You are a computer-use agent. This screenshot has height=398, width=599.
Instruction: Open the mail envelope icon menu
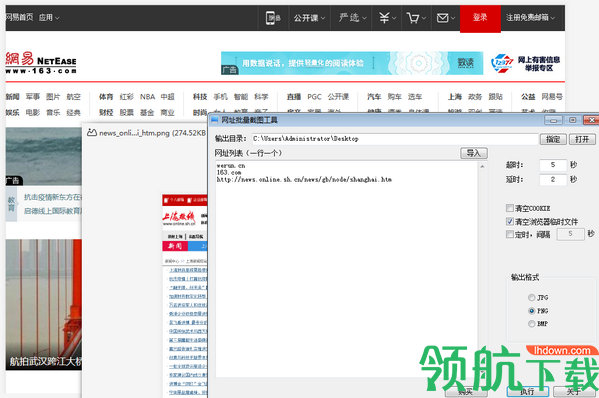[445, 18]
